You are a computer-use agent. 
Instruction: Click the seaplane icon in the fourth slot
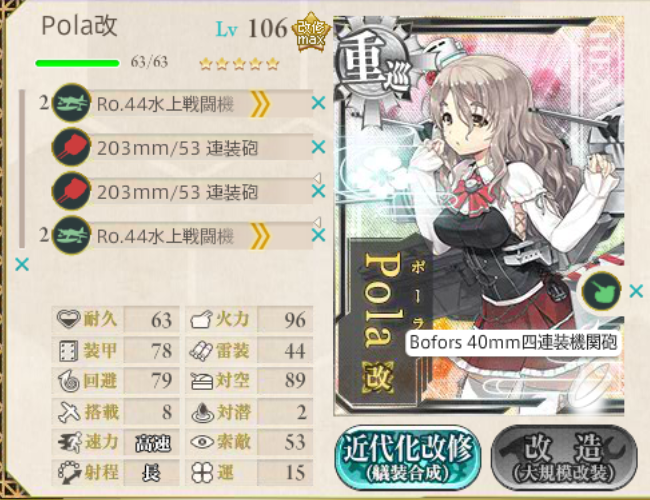pyautogui.click(x=72, y=235)
